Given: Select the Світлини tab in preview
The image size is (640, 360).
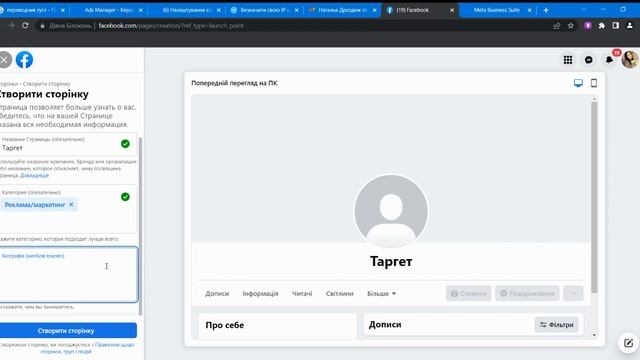Looking at the screenshot, I should [x=340, y=293].
